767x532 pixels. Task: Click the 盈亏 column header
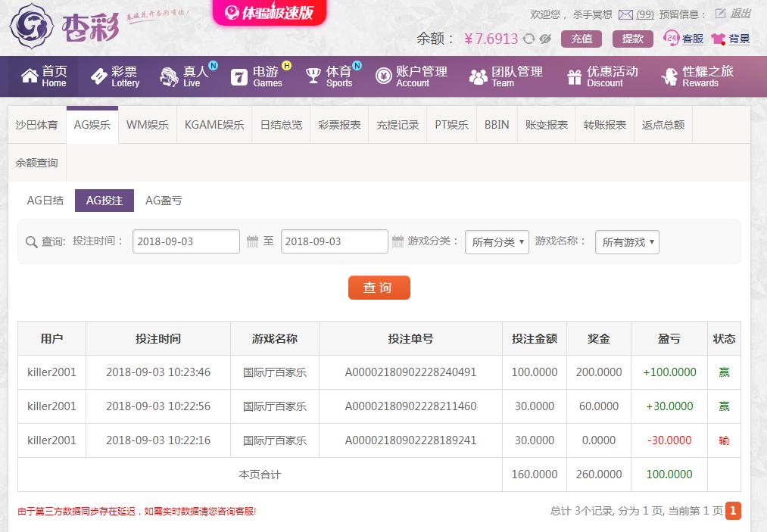tap(669, 338)
